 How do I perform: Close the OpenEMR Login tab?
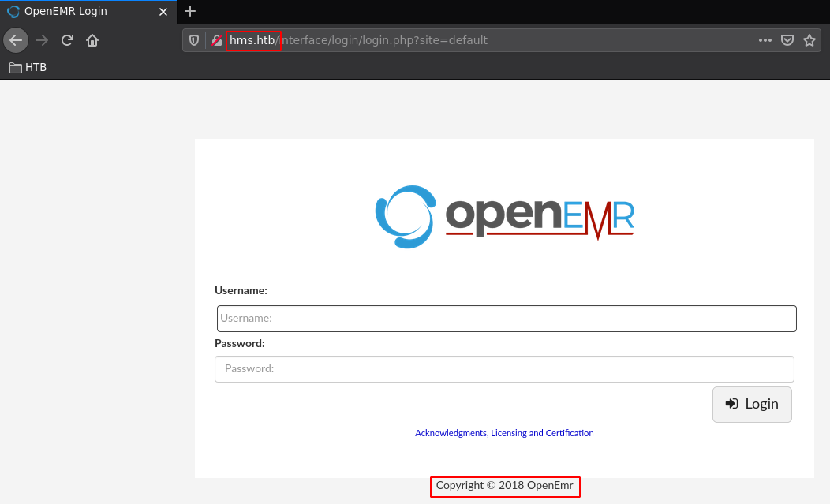pyautogui.click(x=163, y=12)
